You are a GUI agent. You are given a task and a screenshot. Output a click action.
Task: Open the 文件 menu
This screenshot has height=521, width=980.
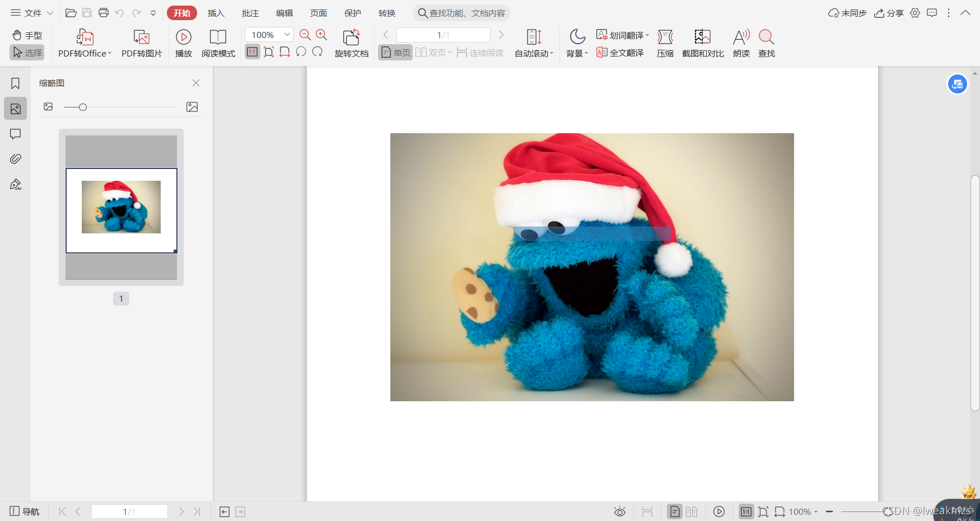tap(32, 13)
